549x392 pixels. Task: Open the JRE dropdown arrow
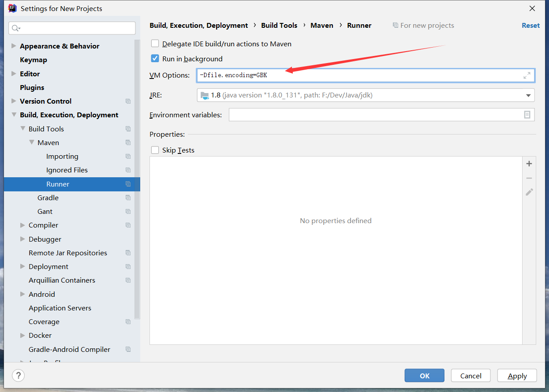[x=528, y=95]
